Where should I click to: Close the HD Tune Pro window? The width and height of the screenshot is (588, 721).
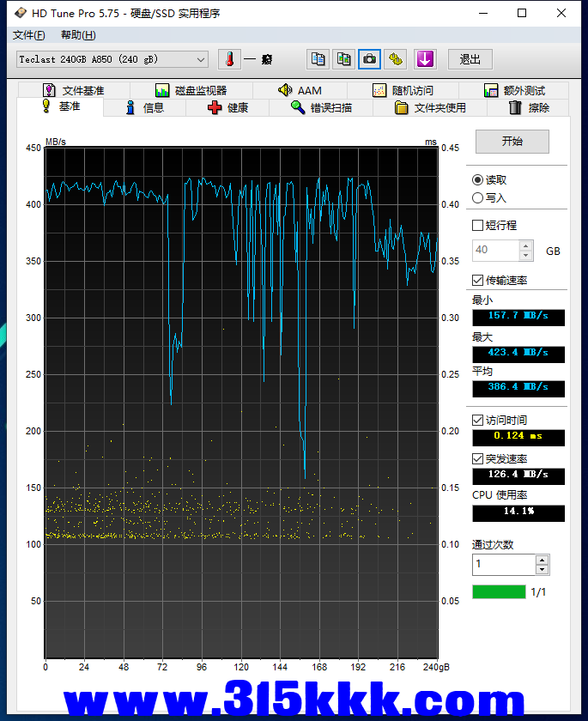pos(561,13)
